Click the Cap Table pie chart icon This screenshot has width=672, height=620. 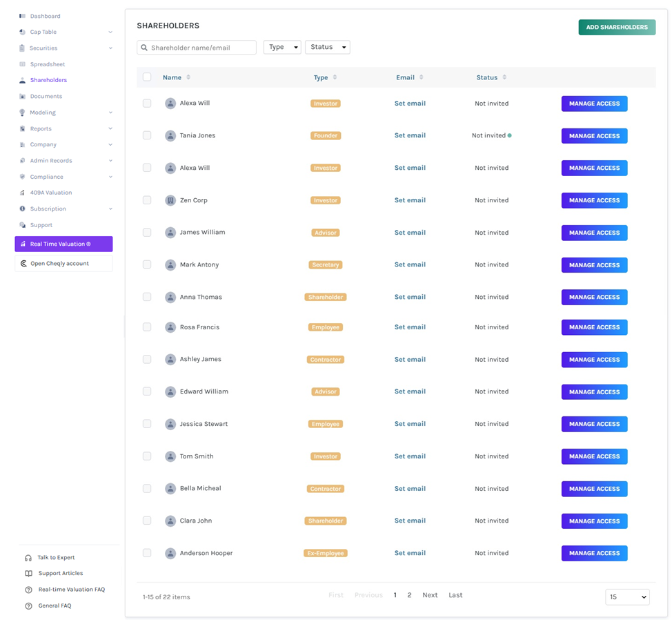(22, 32)
